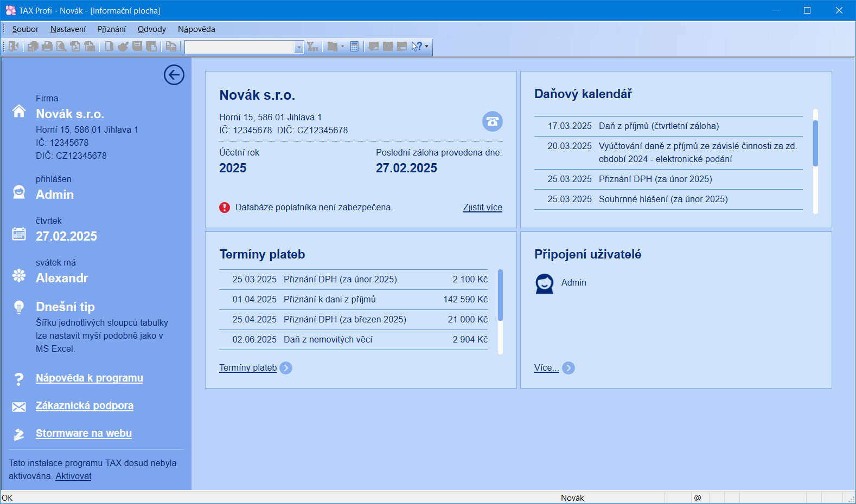Expand the arrow next to the toolbar folder icon
856x504 pixels.
coord(342,47)
